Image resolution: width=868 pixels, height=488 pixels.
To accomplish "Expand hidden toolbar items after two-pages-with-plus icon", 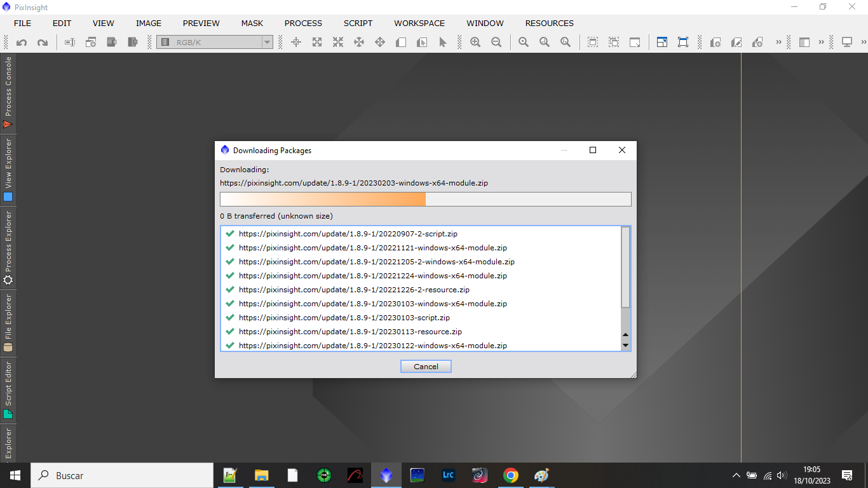I will pyautogui.click(x=778, y=43).
